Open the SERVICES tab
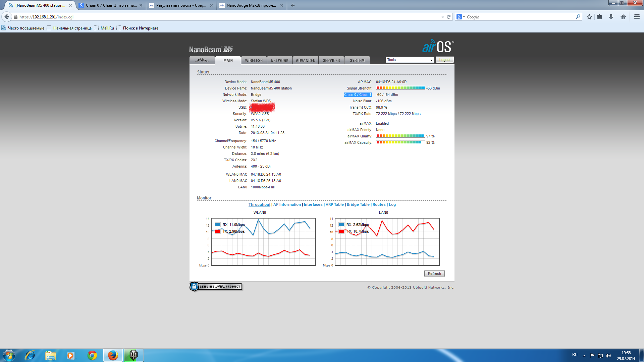This screenshot has height=362, width=644. (331, 60)
